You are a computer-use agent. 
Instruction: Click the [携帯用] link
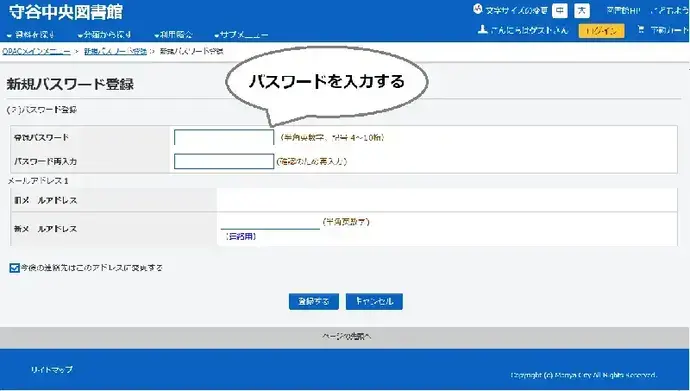click(241, 237)
